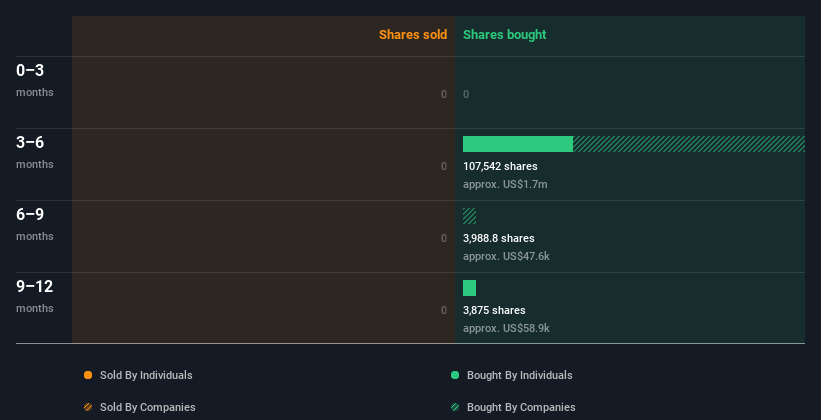Screen dimensions: 821x420
Task: Click the striped company bar in 3–6 months row
Action: (689, 144)
